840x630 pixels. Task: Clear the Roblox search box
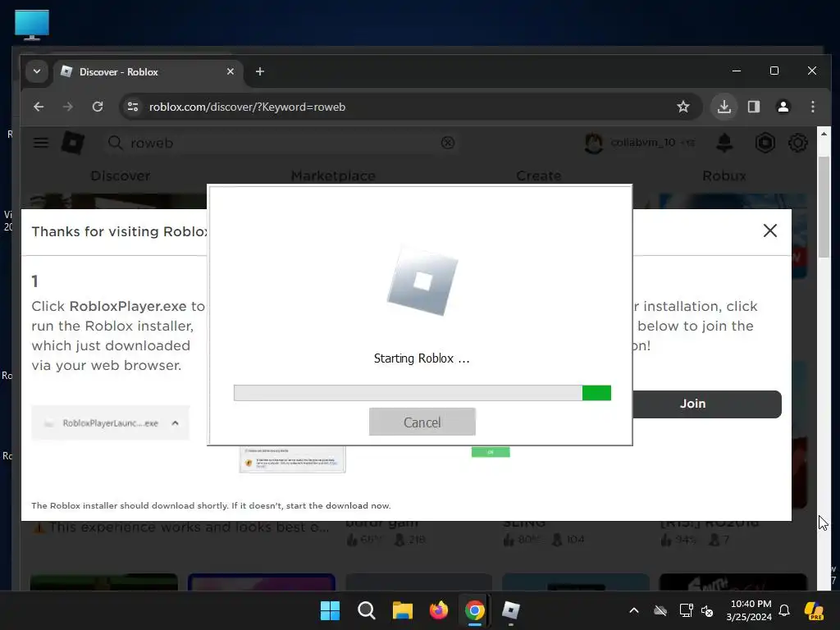(448, 143)
